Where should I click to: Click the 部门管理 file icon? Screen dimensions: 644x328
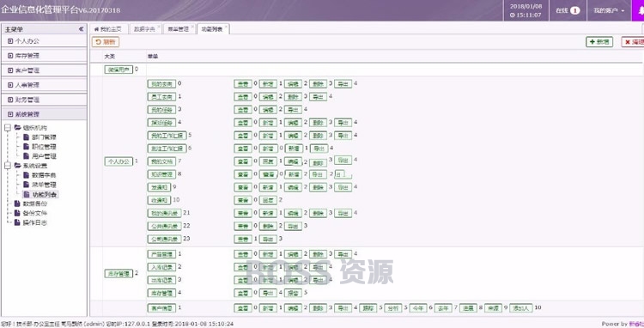(x=26, y=137)
